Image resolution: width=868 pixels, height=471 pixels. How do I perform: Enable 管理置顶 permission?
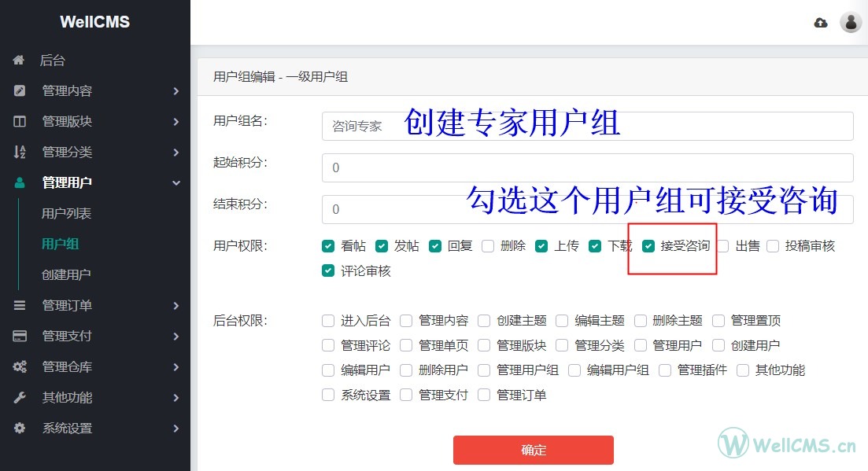click(x=718, y=321)
